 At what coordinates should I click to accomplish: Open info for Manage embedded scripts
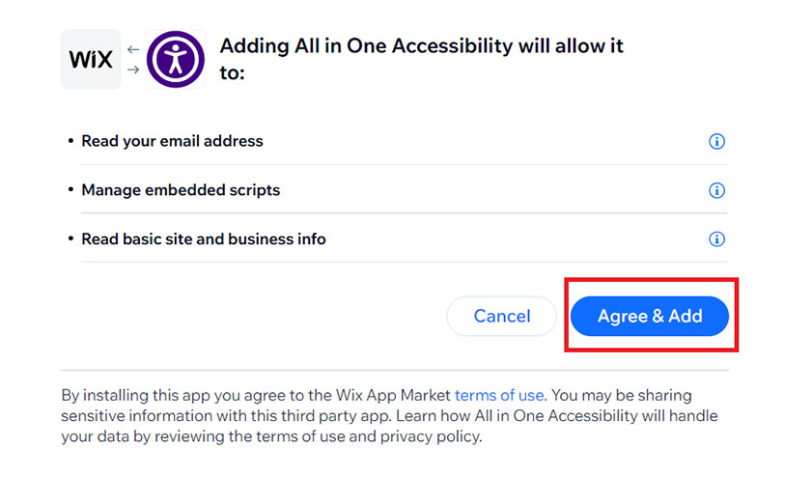point(716,190)
